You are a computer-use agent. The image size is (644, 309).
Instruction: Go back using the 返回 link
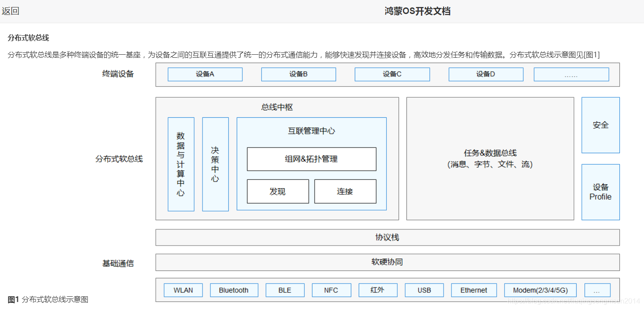click(10, 11)
